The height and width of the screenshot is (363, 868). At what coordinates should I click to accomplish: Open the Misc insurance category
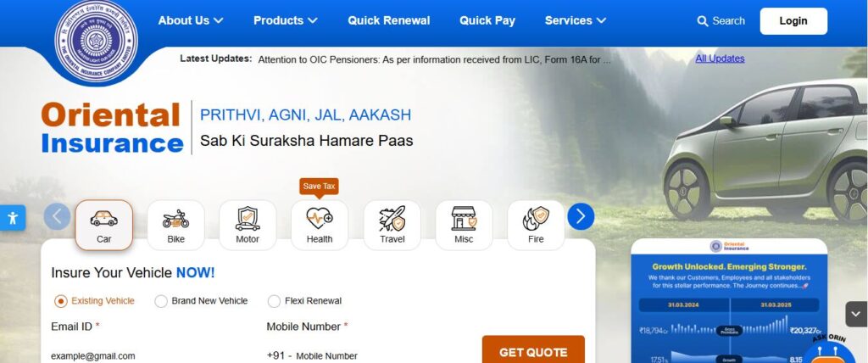(464, 225)
